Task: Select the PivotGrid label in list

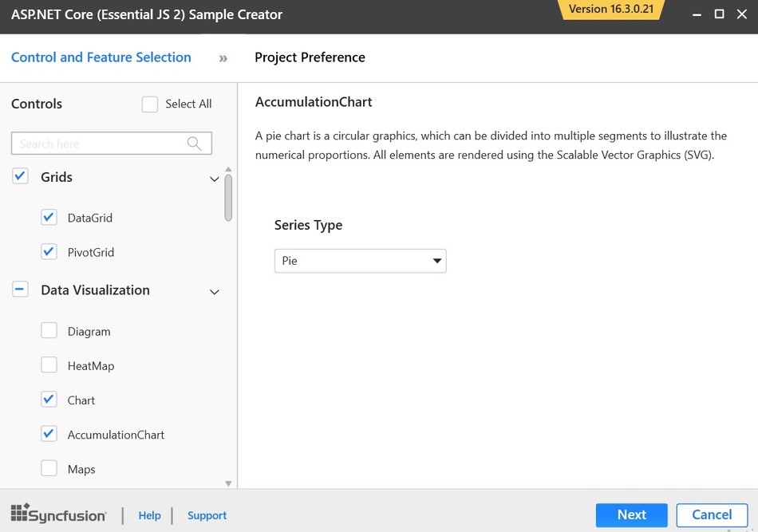Action: tap(91, 252)
